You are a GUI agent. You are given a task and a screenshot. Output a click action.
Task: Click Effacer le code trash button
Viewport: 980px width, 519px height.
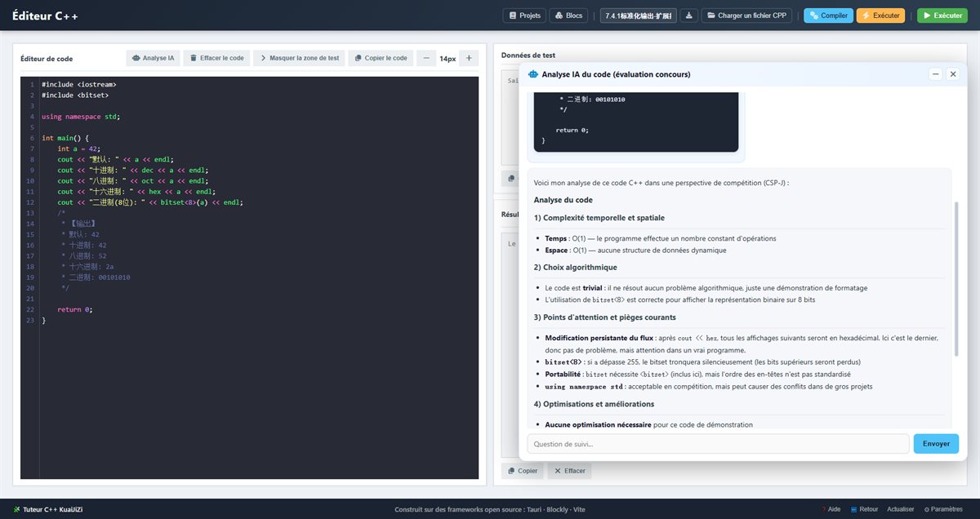point(216,59)
